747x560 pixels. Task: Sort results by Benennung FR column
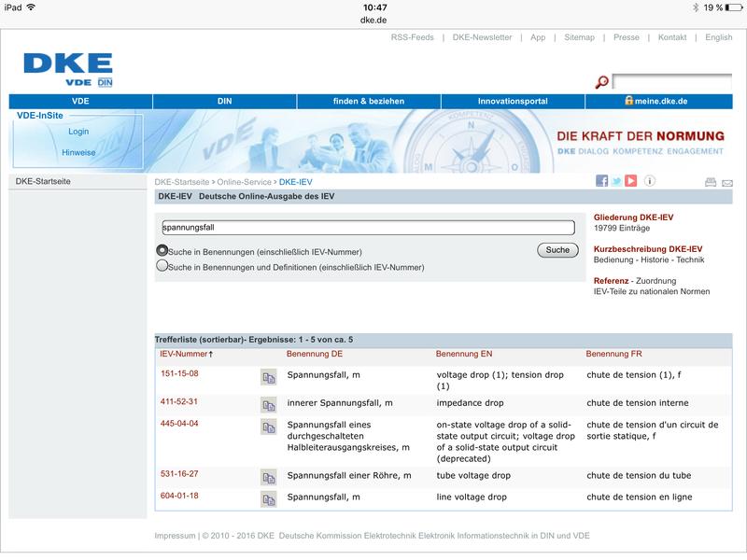click(x=614, y=355)
